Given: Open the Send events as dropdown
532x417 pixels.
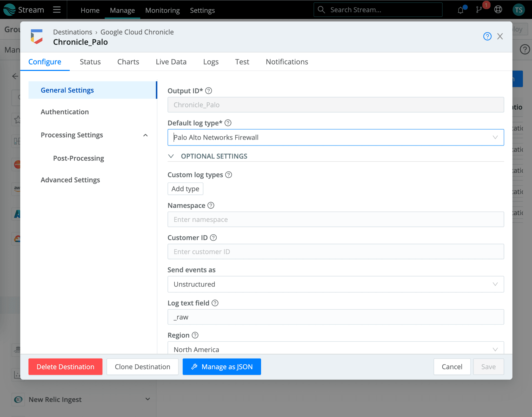Looking at the screenshot, I should [x=336, y=284].
